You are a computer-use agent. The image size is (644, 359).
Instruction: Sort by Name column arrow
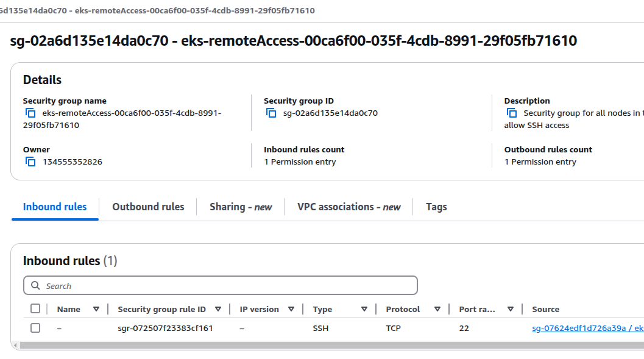(x=96, y=309)
